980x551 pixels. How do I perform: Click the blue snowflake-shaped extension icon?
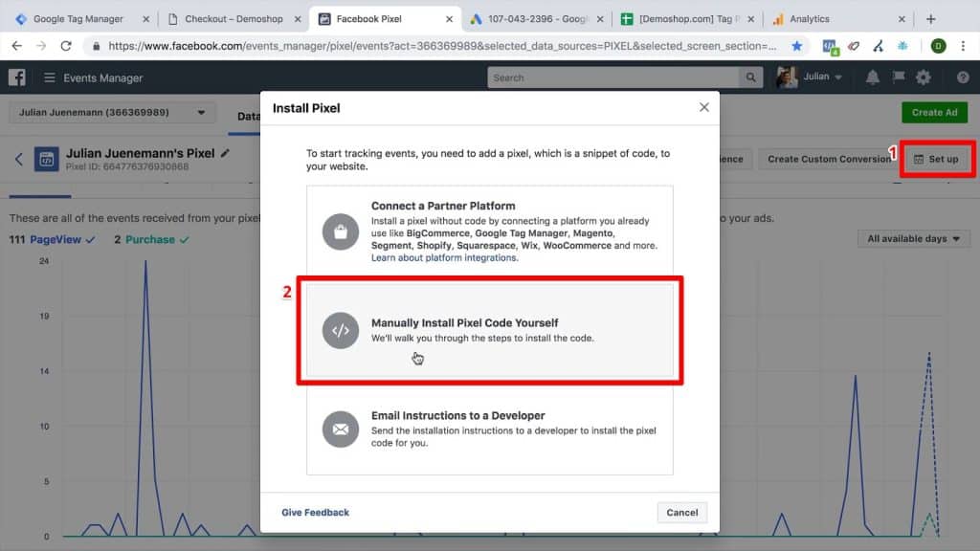click(x=902, y=46)
